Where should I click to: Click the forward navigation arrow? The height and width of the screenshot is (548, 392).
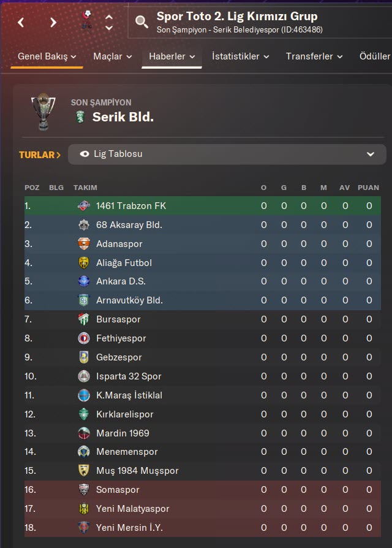pyautogui.click(x=53, y=23)
